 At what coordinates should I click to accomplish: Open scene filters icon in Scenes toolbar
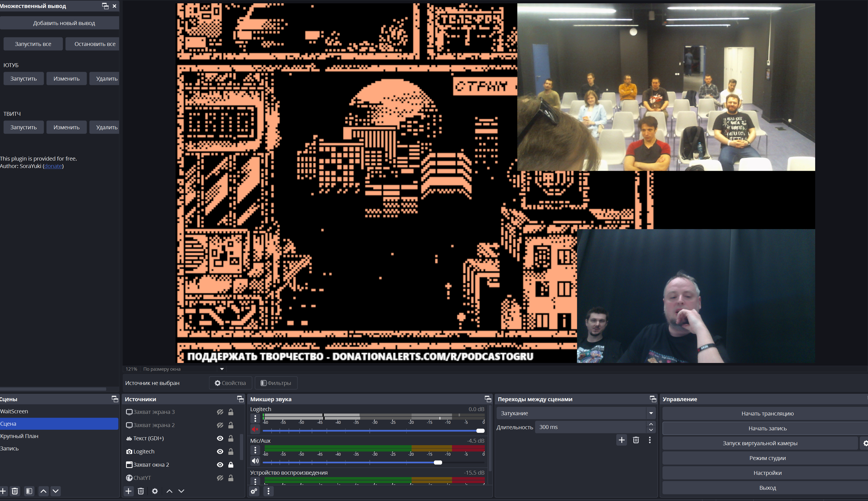(x=29, y=491)
